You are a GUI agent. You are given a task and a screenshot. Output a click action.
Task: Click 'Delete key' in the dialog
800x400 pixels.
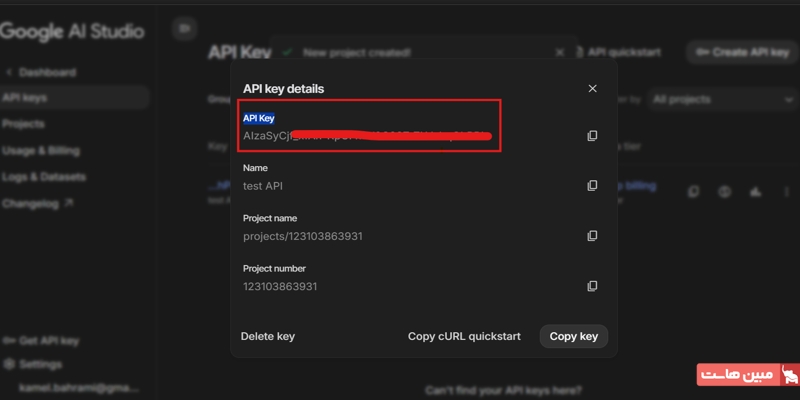pos(268,336)
